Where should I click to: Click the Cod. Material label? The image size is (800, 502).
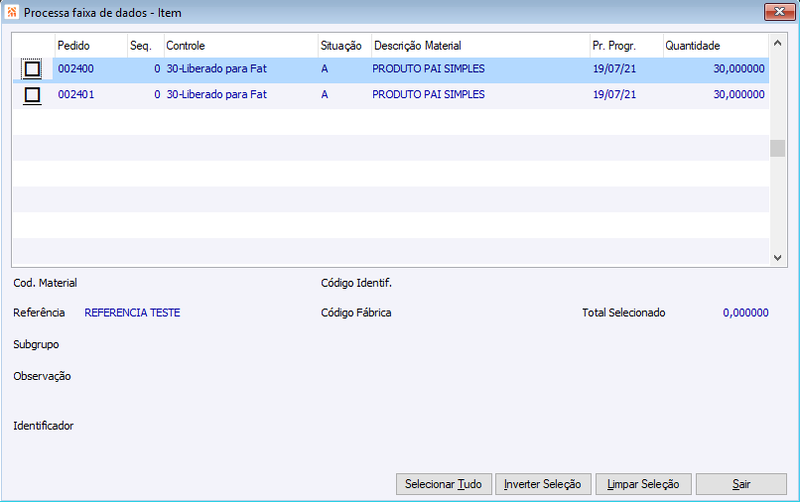coord(45,283)
